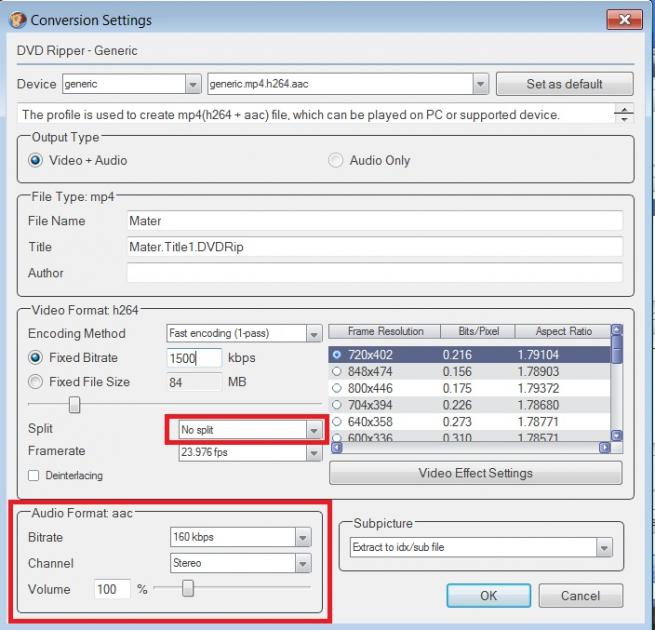
Task: Click the Set as default button
Action: click(564, 84)
